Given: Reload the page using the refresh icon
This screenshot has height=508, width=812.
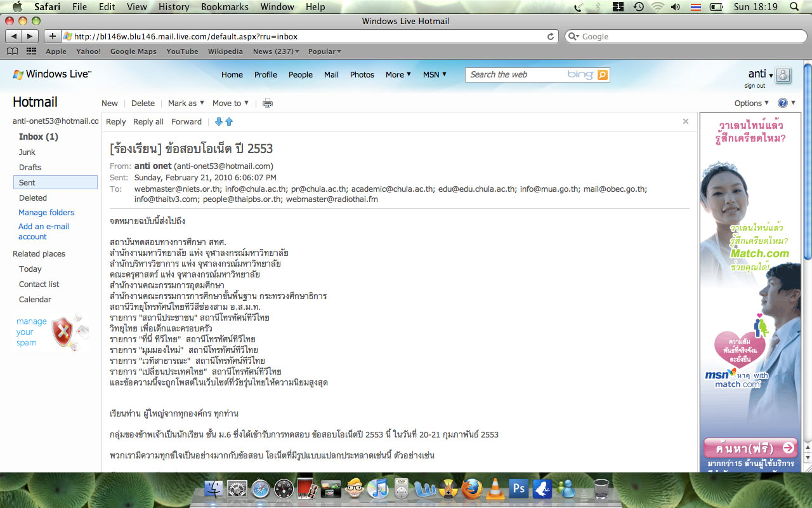Looking at the screenshot, I should [x=551, y=36].
